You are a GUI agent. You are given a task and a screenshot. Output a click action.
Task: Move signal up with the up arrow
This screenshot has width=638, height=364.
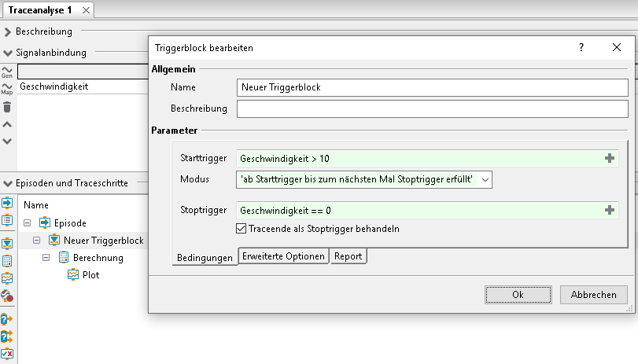(x=7, y=124)
